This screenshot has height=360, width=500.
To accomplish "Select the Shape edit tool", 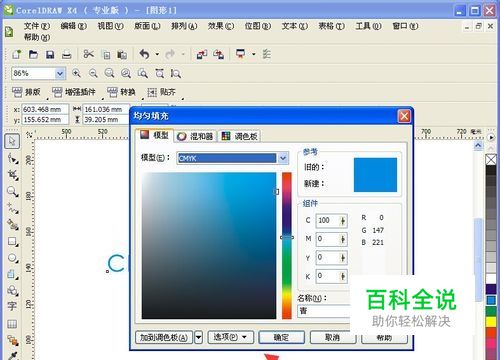I will pyautogui.click(x=13, y=158).
